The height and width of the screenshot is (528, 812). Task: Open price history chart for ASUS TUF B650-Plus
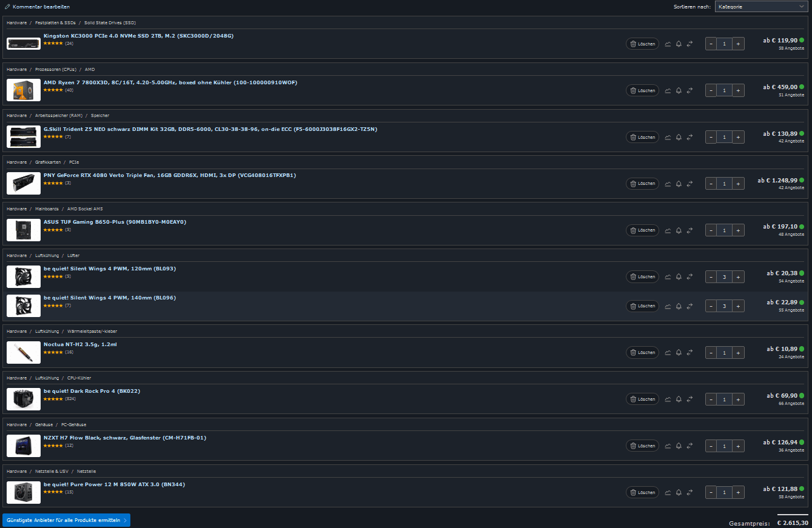coord(668,230)
